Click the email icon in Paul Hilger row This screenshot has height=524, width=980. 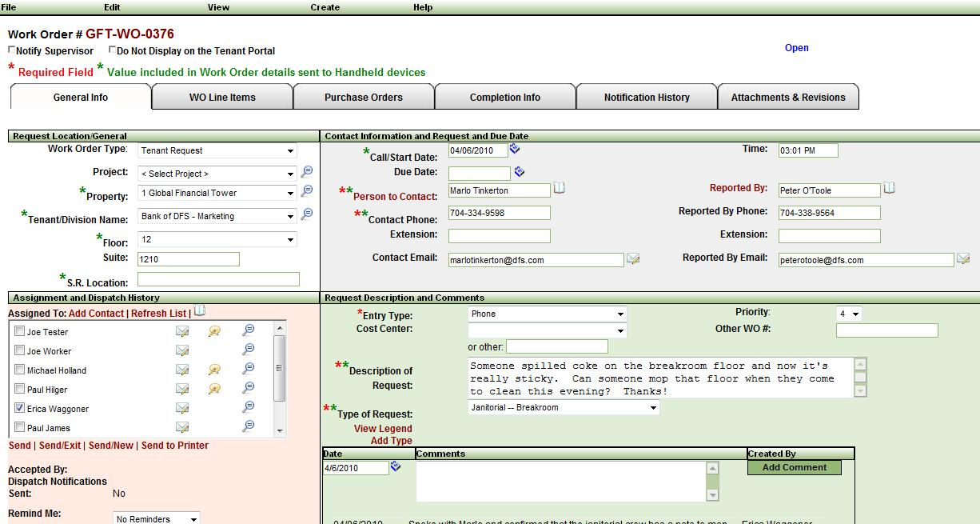click(182, 389)
